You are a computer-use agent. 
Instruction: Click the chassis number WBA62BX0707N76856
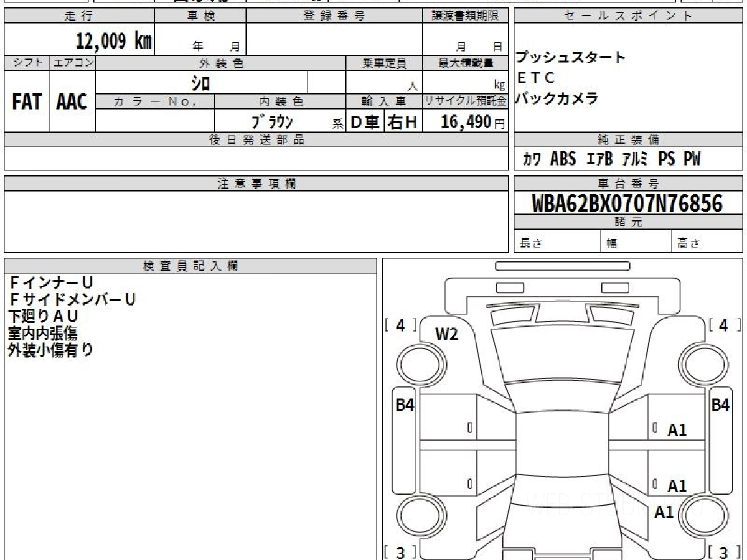coord(627,203)
